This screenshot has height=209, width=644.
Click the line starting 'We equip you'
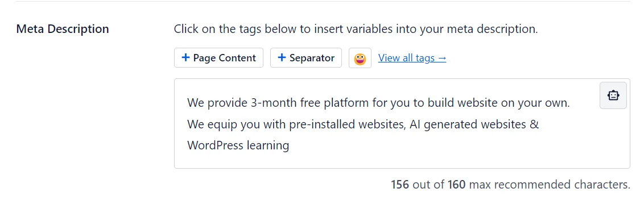click(x=362, y=124)
